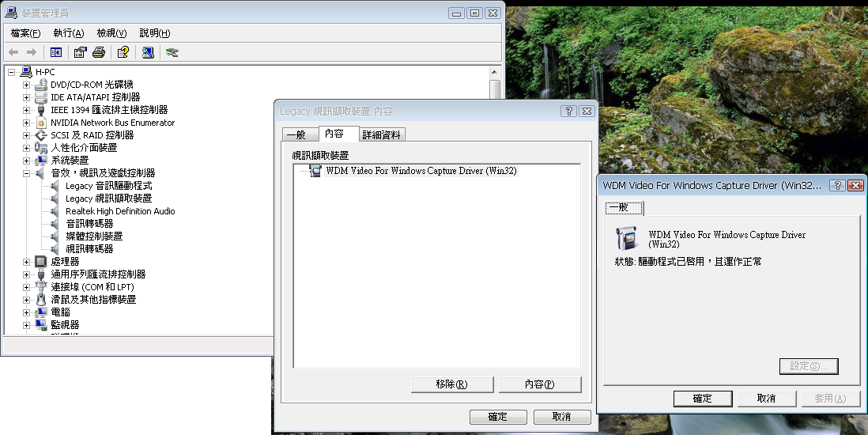Expand the 系統裝置 node

(26, 161)
